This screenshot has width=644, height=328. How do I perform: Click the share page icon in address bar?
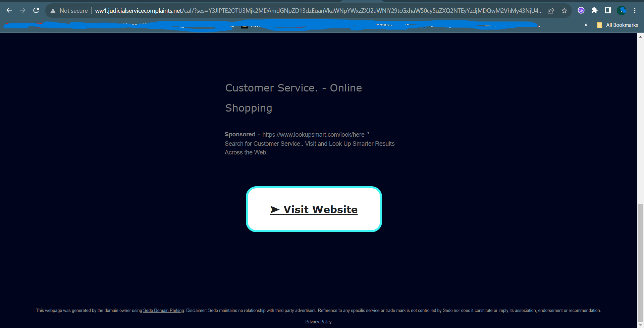tap(551, 11)
